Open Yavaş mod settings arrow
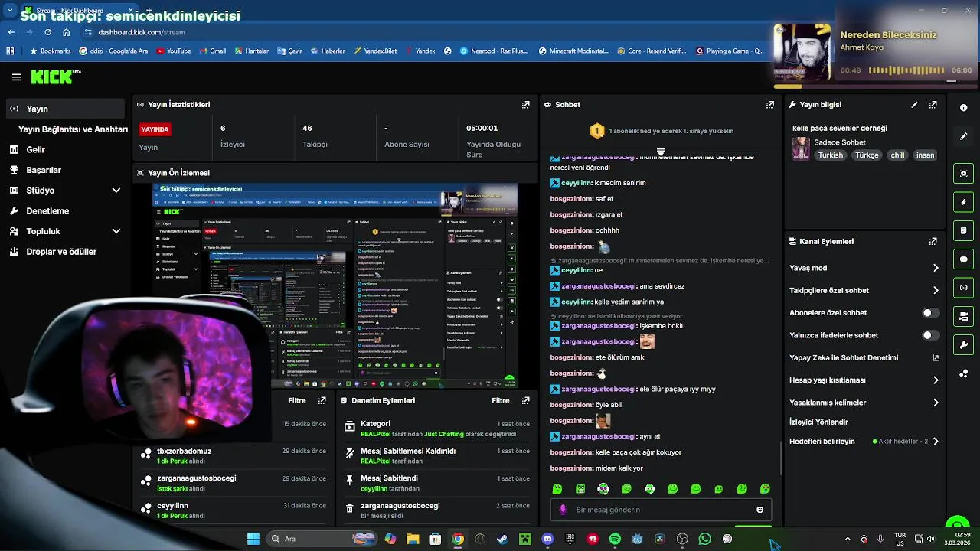980x551 pixels. tap(935, 268)
